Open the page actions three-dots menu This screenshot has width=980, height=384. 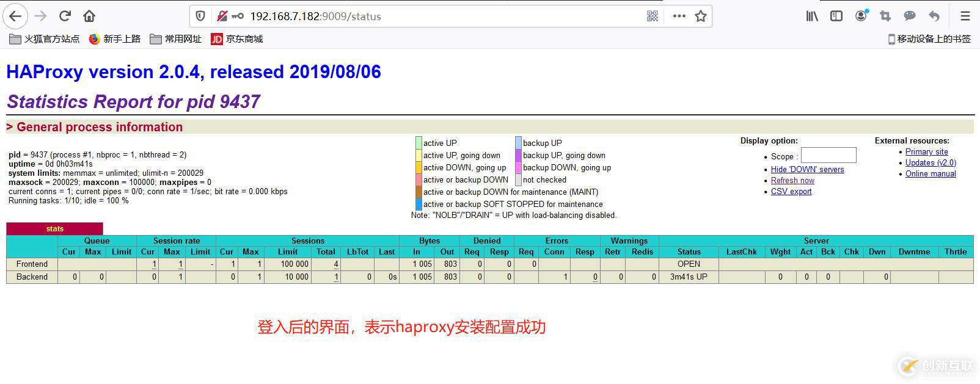pyautogui.click(x=679, y=16)
